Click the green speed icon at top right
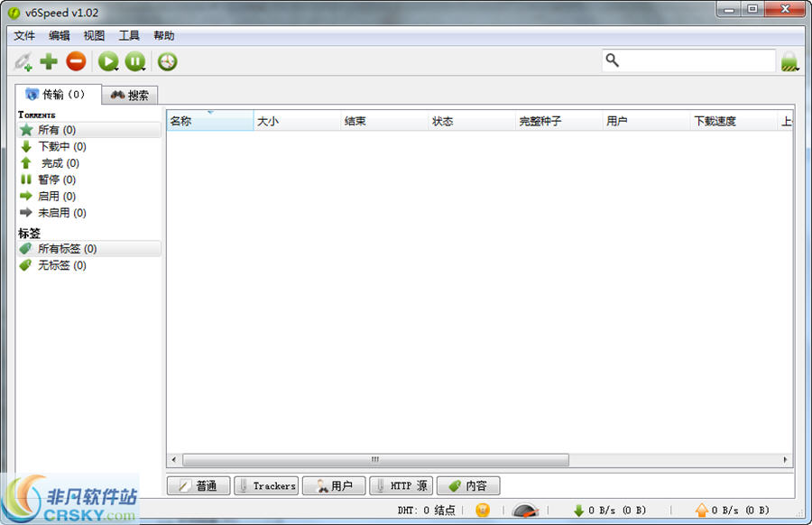The width and height of the screenshot is (812, 525). click(790, 62)
